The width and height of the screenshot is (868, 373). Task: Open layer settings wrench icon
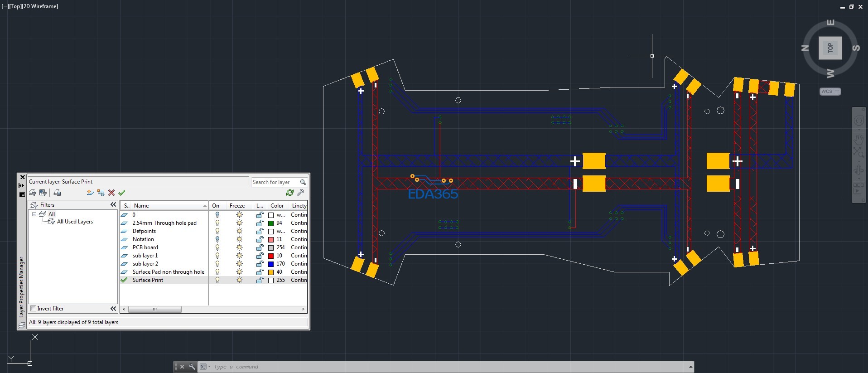click(300, 193)
